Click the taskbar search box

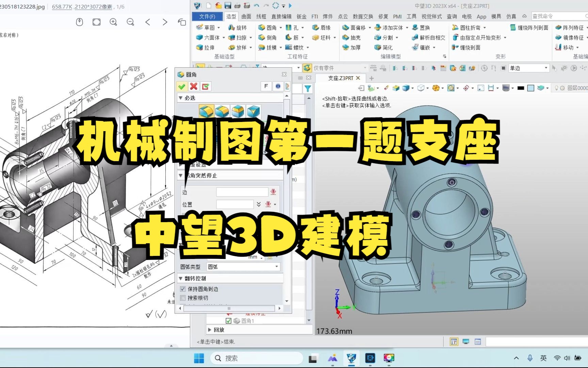coord(257,358)
